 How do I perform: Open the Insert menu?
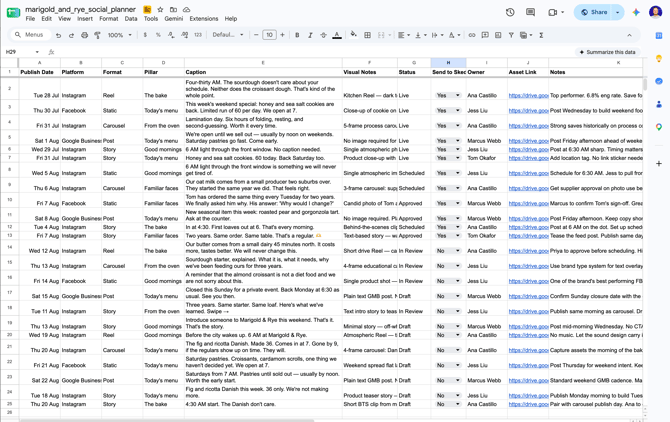pyautogui.click(x=85, y=19)
